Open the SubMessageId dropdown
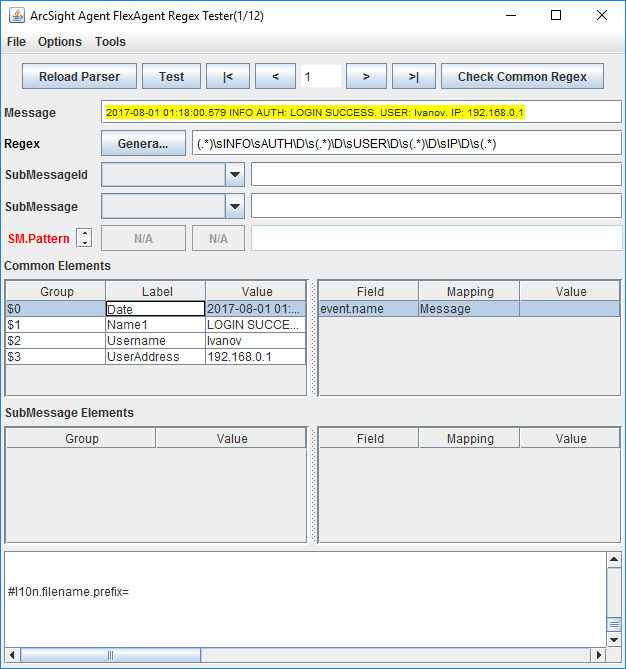Screen dimensions: 626x669 pyautogui.click(x=235, y=175)
